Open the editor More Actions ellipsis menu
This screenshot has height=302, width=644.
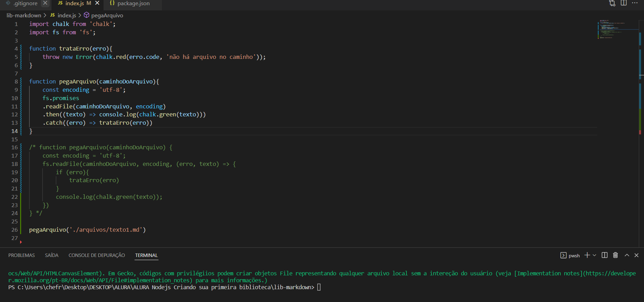(635, 3)
